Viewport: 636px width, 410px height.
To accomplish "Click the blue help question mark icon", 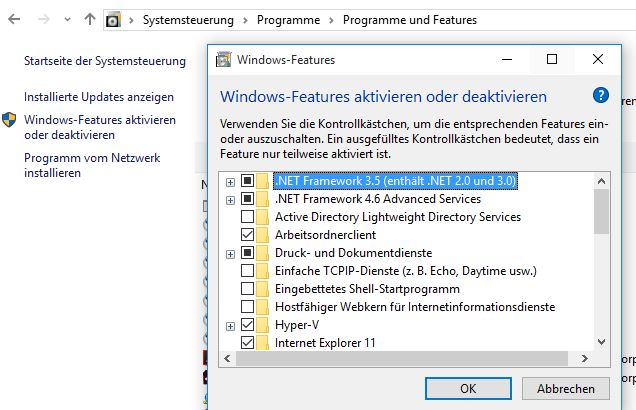I will coord(601,96).
